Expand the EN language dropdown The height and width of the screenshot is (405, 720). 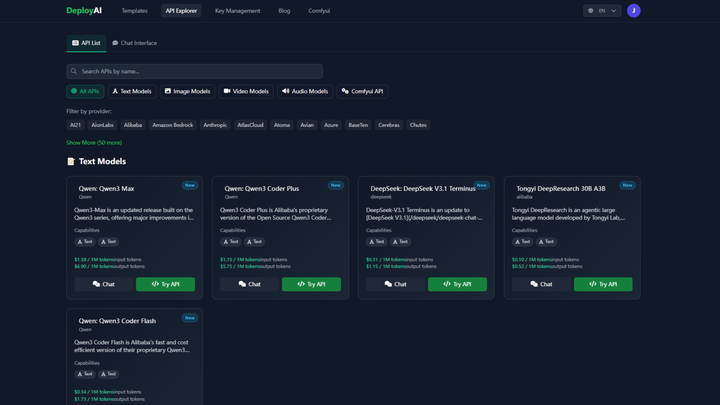click(602, 11)
